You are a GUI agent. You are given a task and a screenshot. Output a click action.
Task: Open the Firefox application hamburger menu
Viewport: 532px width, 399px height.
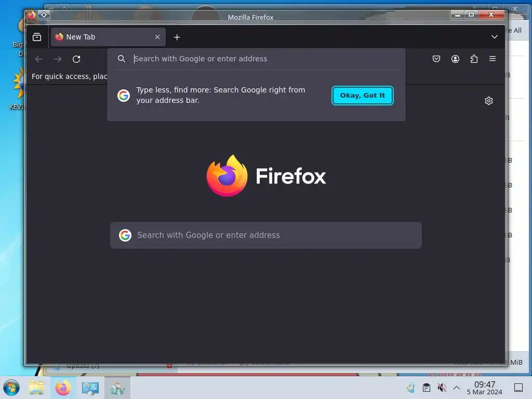click(493, 59)
